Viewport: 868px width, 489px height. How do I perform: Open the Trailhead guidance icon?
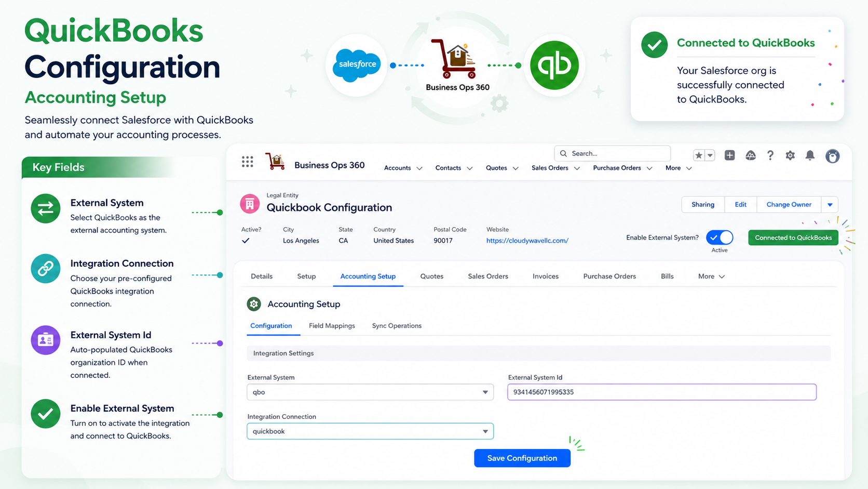751,155
